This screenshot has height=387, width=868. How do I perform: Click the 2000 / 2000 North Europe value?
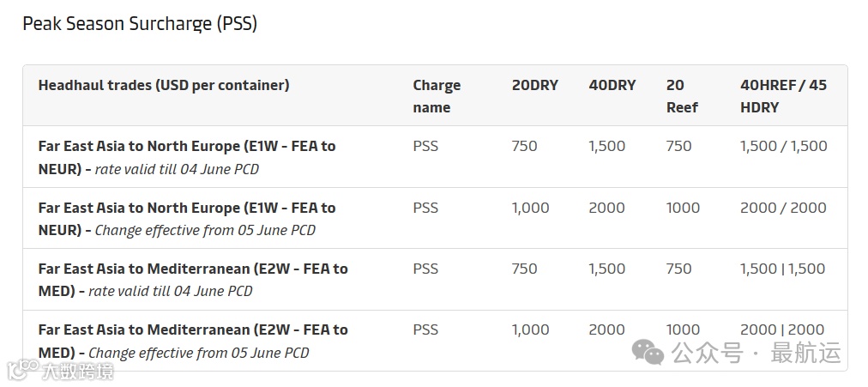tap(783, 208)
